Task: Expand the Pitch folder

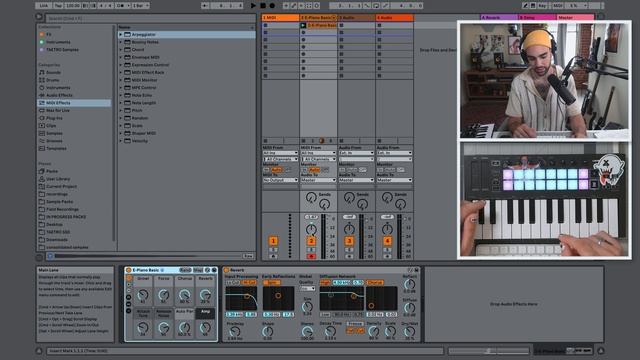Action: 121,110
